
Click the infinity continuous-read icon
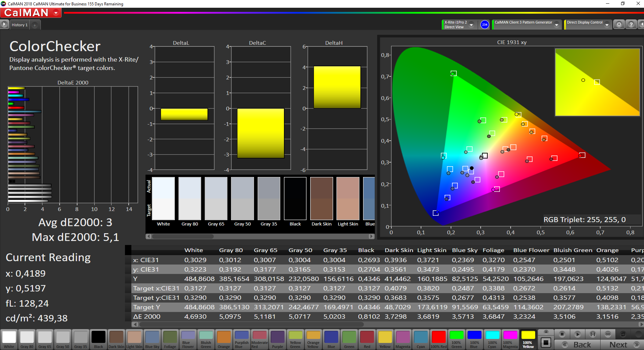(x=608, y=334)
